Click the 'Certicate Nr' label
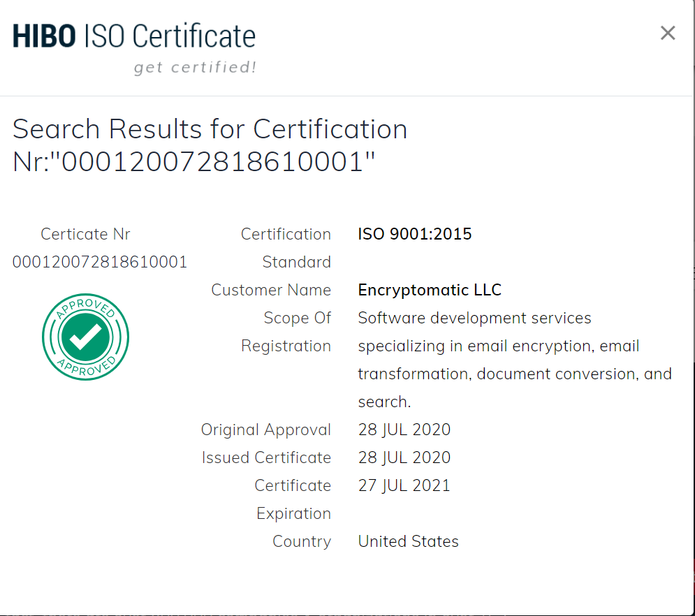Screen dimensions: 695x616 pos(85,234)
